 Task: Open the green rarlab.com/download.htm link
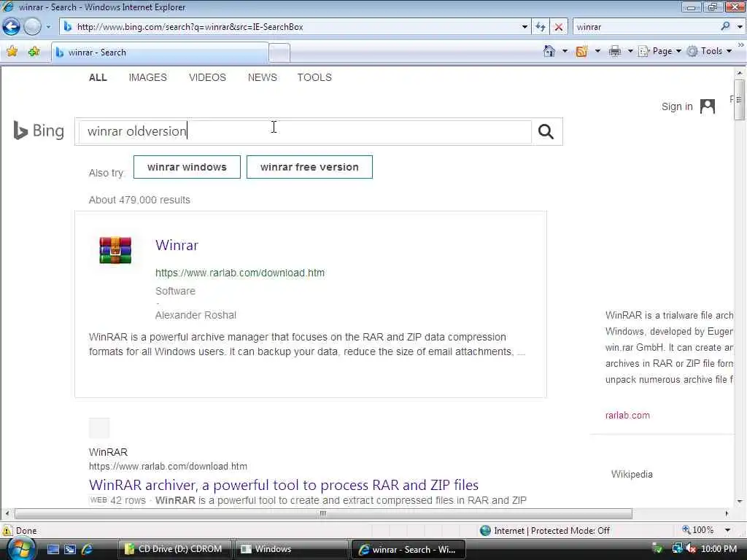click(239, 273)
